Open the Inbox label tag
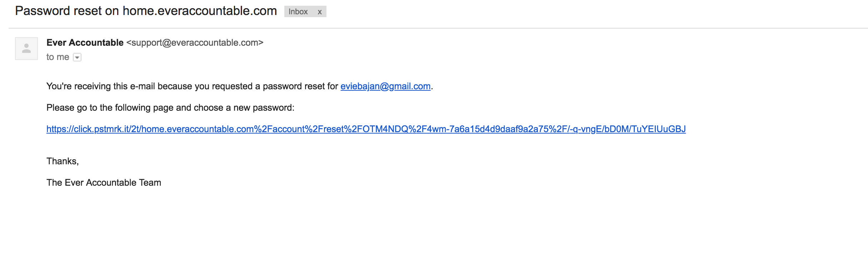 pyautogui.click(x=298, y=12)
